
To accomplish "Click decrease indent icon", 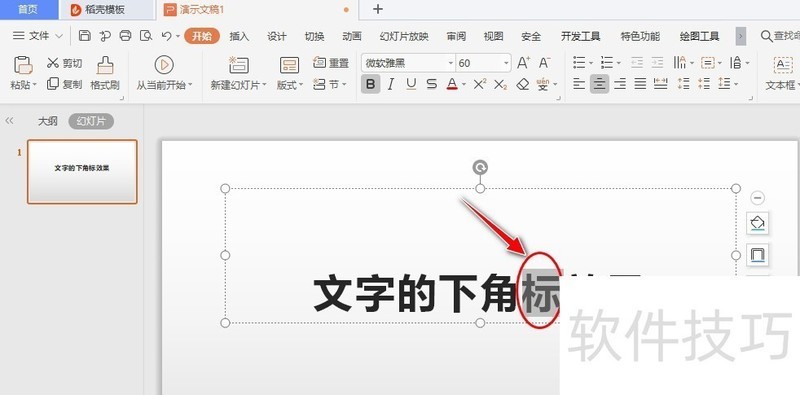I will click(637, 63).
